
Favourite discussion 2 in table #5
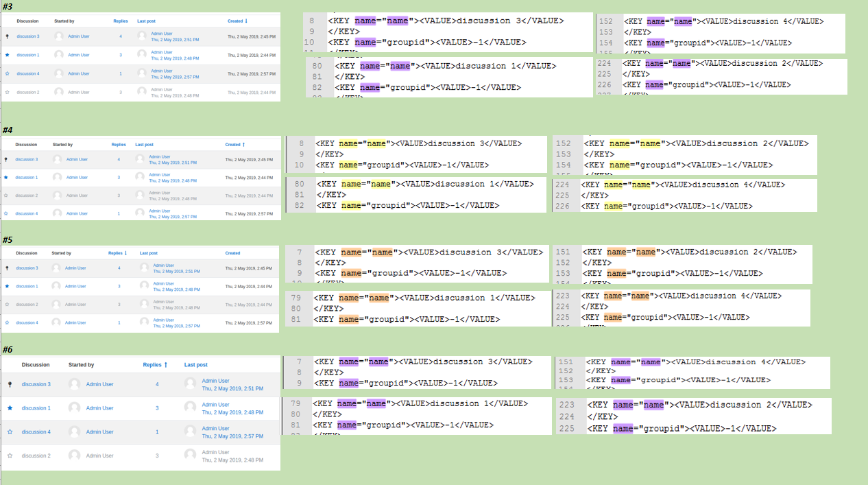7,305
